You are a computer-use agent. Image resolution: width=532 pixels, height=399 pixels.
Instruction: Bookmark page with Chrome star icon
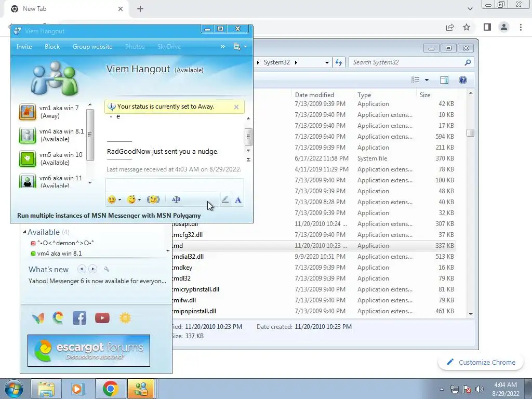pos(467,27)
